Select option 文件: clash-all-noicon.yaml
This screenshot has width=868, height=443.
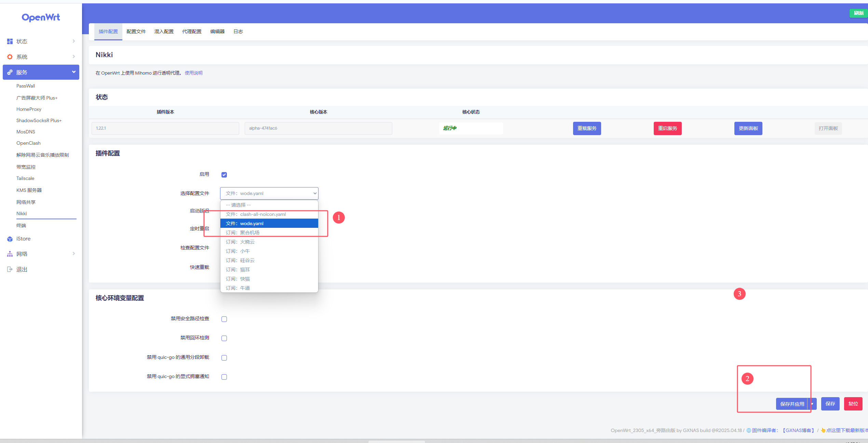[269, 214]
